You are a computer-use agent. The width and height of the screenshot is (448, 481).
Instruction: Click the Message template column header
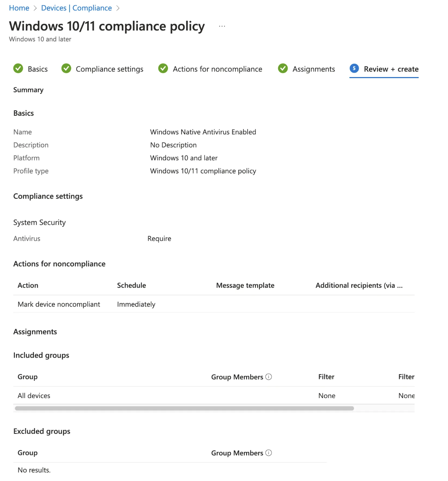(245, 285)
